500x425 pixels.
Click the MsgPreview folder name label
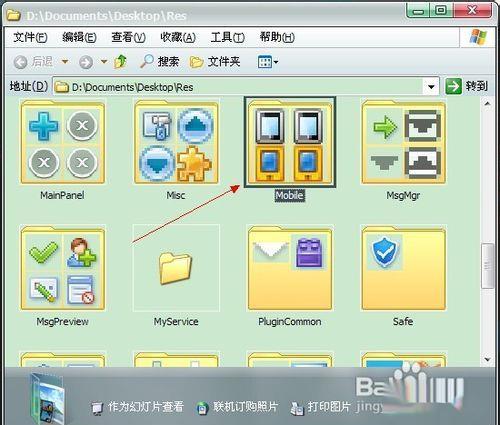tap(62, 322)
